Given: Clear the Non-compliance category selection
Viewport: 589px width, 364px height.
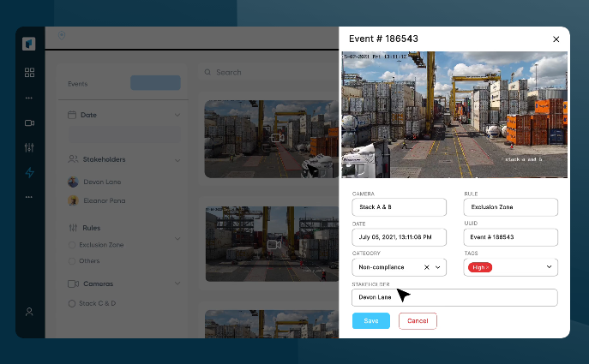Looking at the screenshot, I should [426, 267].
